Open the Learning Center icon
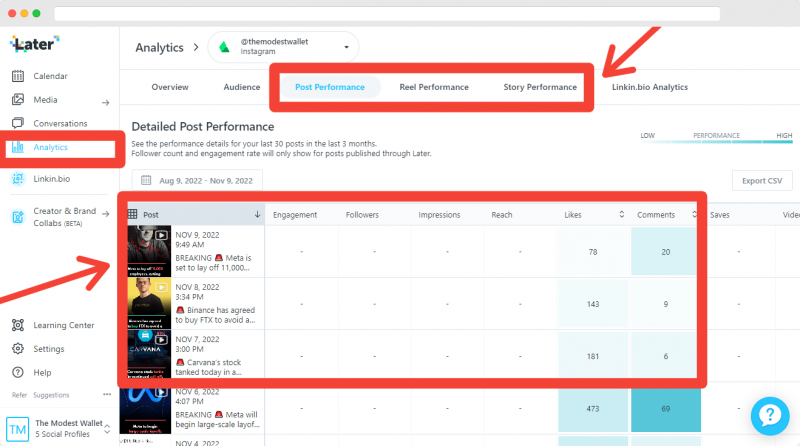This screenshot has height=446, width=800. (18, 325)
